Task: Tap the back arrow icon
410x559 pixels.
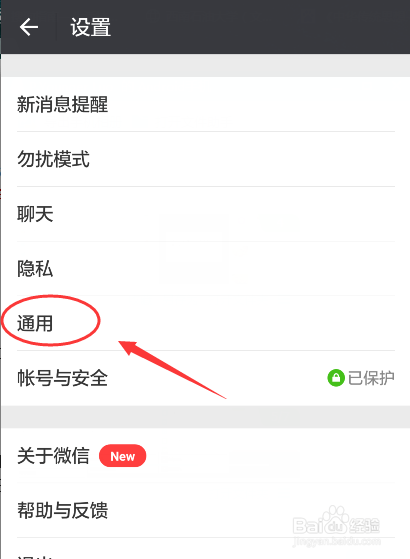Action: 29,27
